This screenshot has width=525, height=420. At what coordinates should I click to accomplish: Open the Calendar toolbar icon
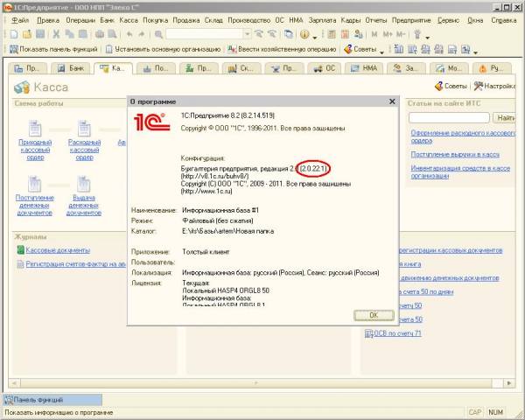click(x=346, y=34)
